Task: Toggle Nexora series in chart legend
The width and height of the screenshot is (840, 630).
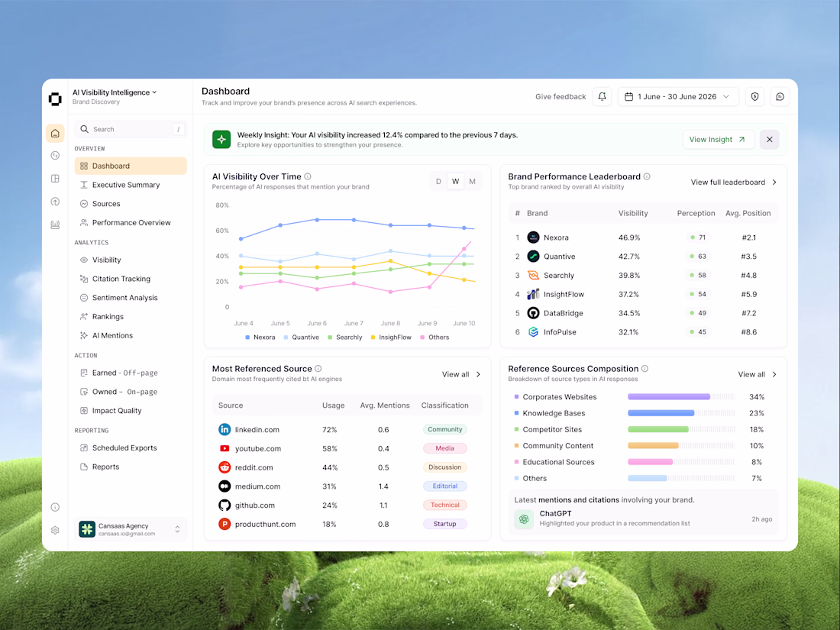Action: tap(260, 337)
